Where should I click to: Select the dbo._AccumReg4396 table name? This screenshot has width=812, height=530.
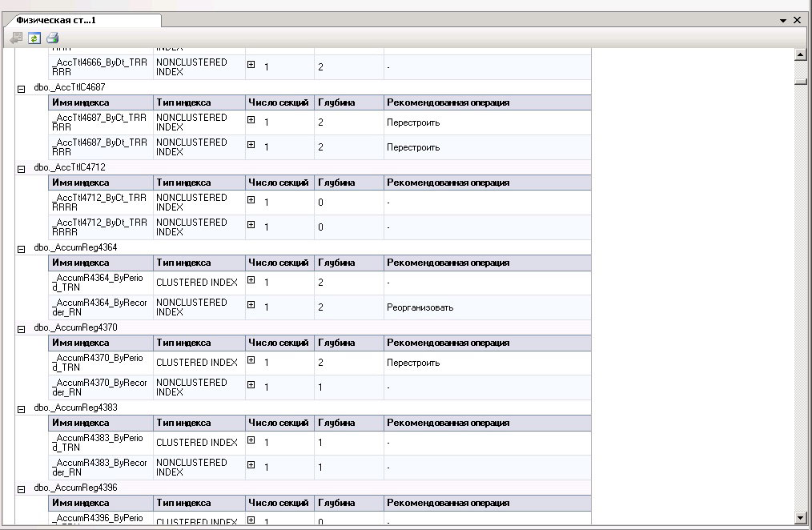click(x=75, y=488)
